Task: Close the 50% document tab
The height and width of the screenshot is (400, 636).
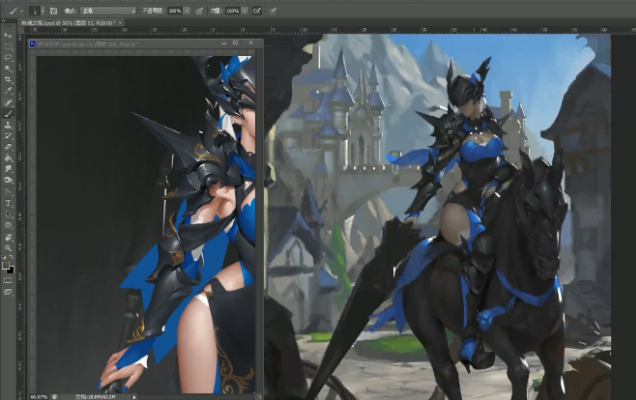Action: (x=120, y=23)
